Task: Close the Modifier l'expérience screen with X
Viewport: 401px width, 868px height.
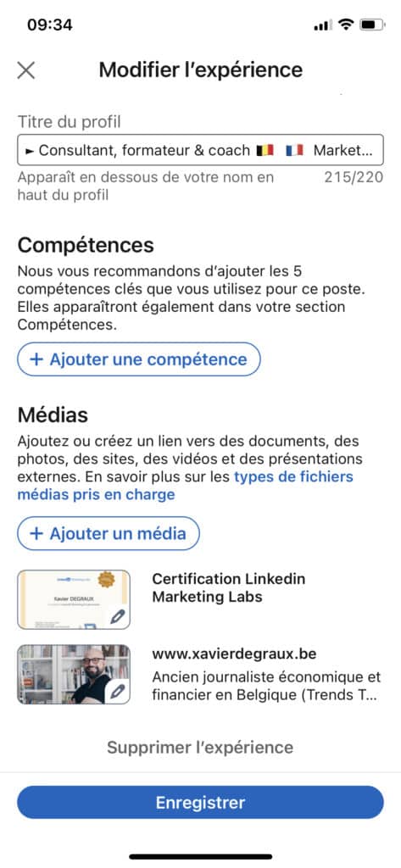Action: click(26, 70)
